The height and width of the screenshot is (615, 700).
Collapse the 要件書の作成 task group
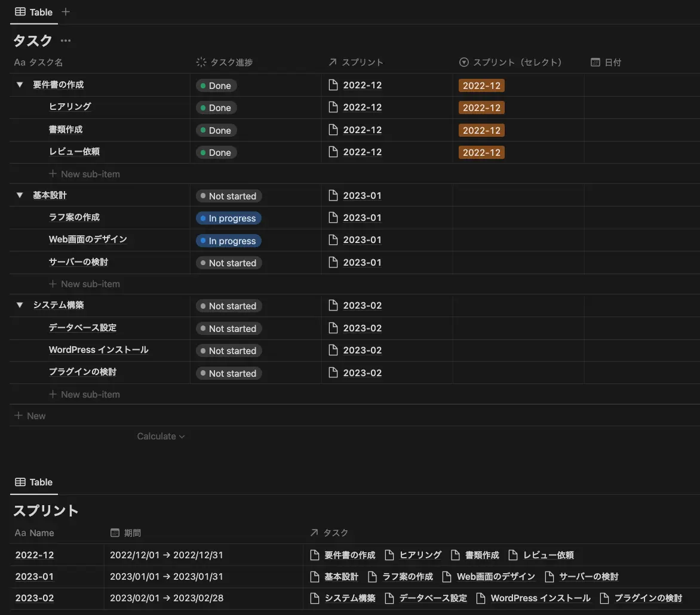click(20, 85)
